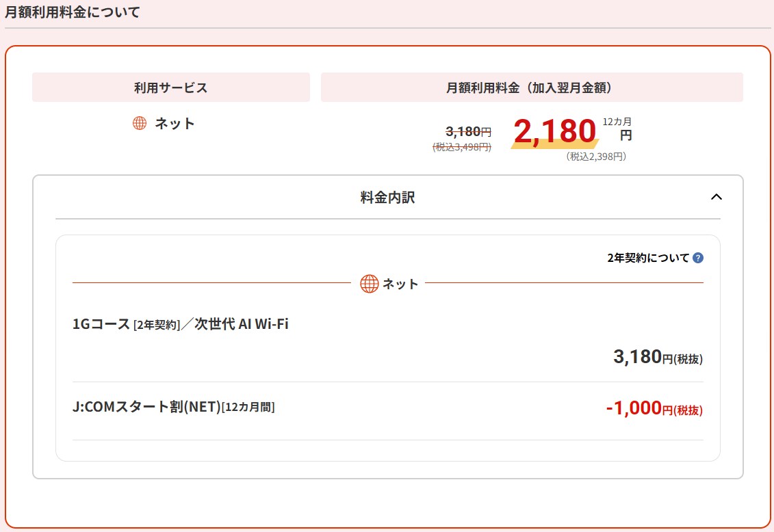Click the globe icon in the ネット divider
This screenshot has height=532, width=774.
(x=369, y=284)
